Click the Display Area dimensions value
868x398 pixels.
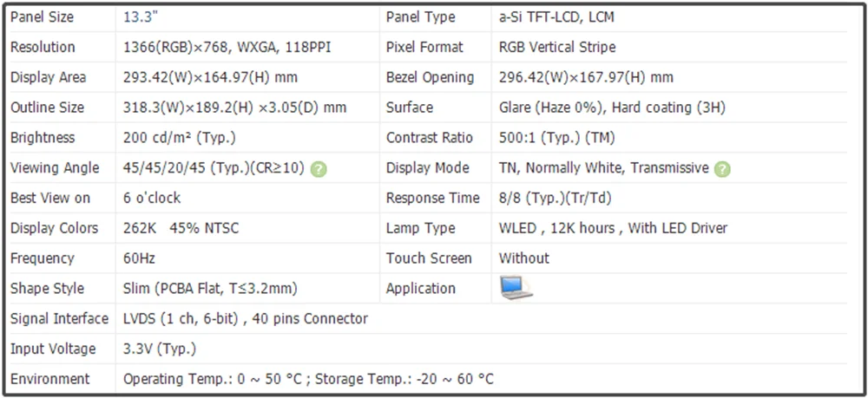[210, 77]
